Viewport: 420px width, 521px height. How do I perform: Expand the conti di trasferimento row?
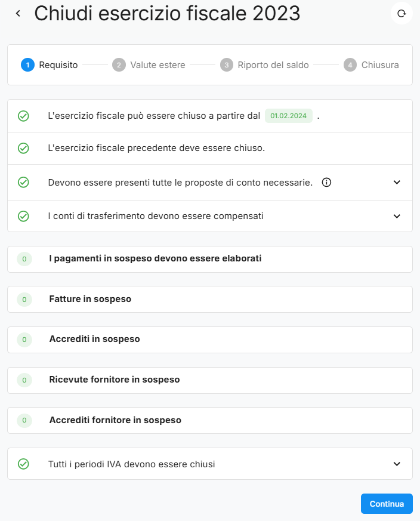(397, 216)
